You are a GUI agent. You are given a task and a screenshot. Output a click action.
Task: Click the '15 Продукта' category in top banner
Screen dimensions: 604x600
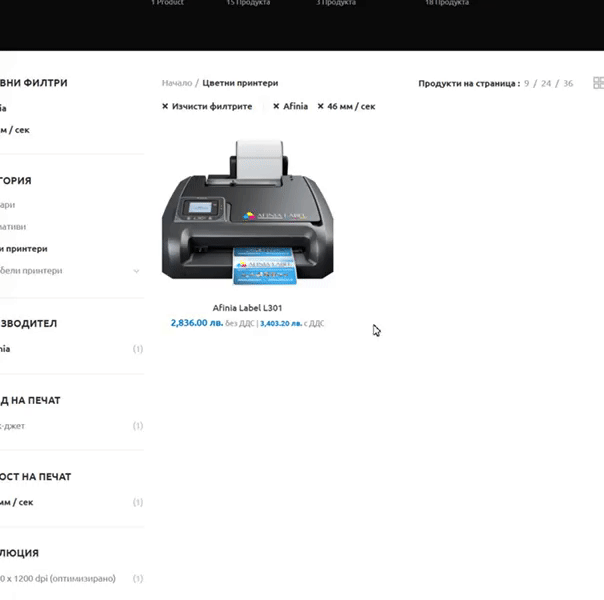248,3
